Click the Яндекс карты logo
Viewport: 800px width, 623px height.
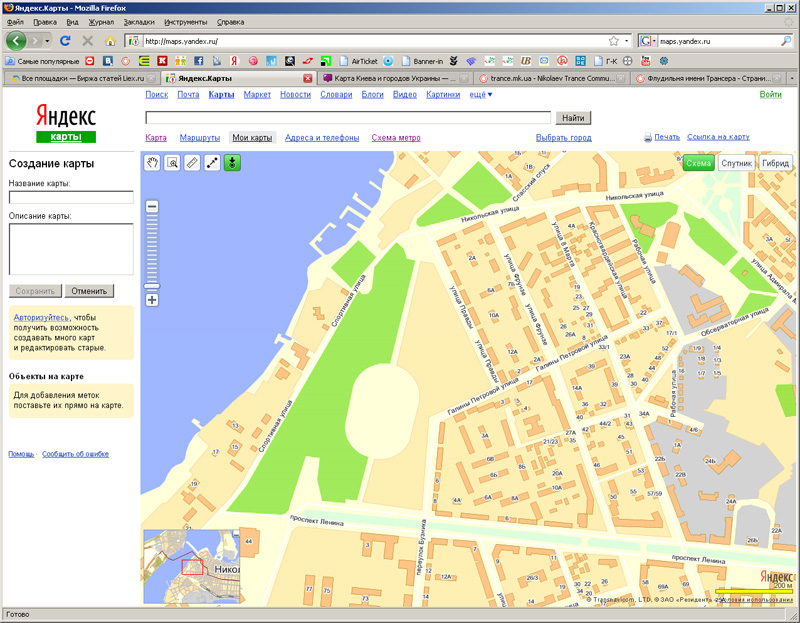click(x=66, y=123)
